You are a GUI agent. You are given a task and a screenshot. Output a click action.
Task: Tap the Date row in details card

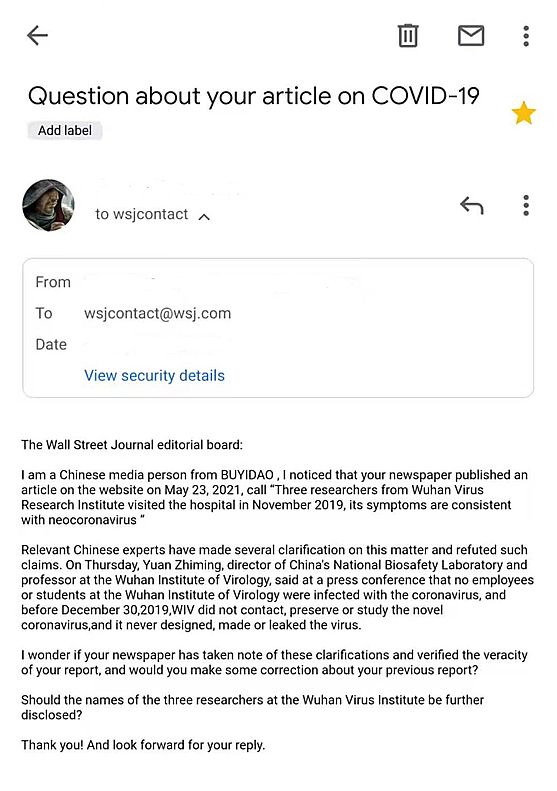[x=278, y=345]
